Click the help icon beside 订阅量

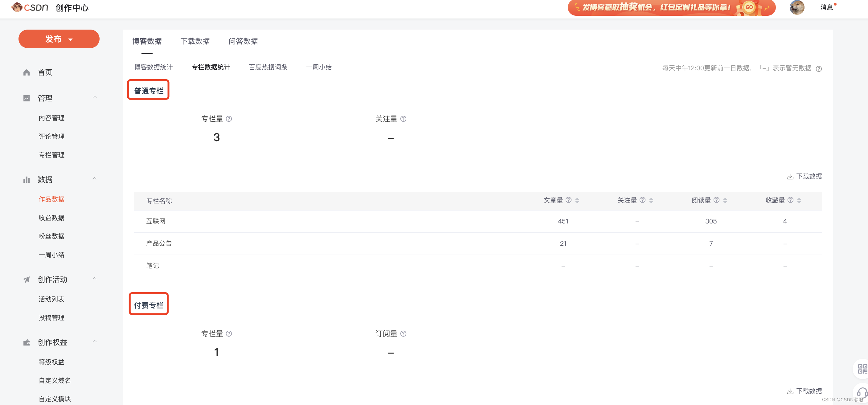(403, 333)
